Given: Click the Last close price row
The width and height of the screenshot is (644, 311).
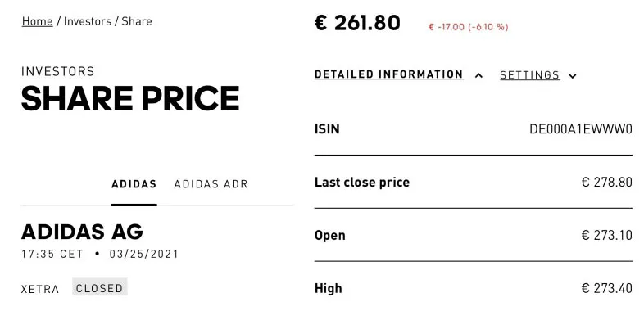Looking at the screenshot, I should (474, 183).
